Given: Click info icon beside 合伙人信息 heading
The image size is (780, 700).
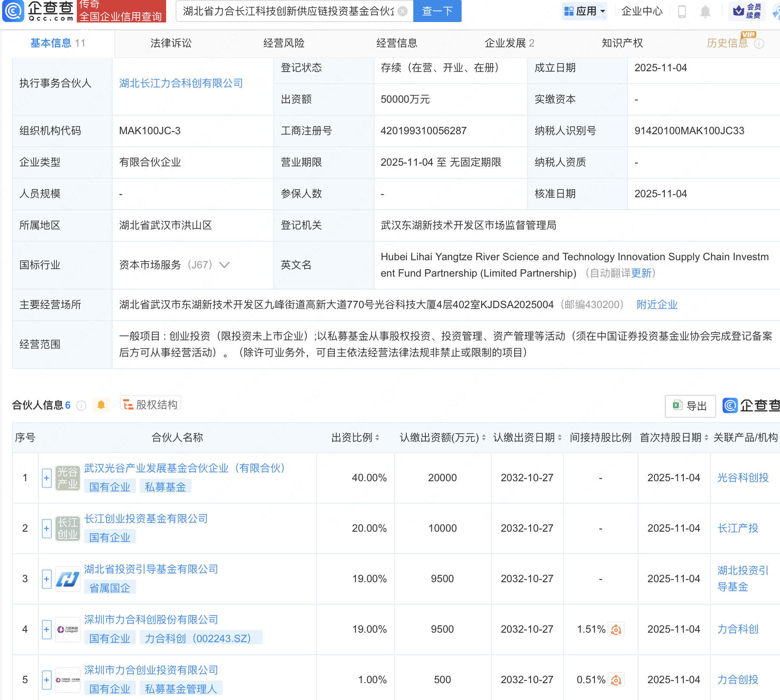Looking at the screenshot, I should point(82,406).
